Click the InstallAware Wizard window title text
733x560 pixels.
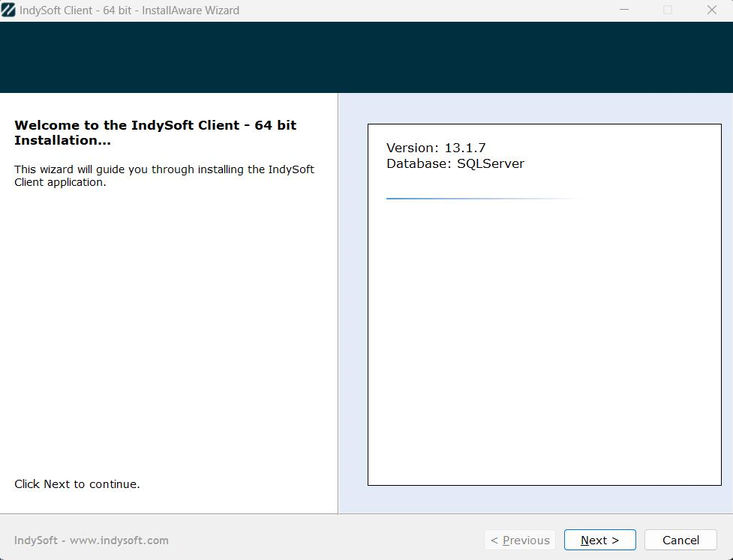[129, 10]
